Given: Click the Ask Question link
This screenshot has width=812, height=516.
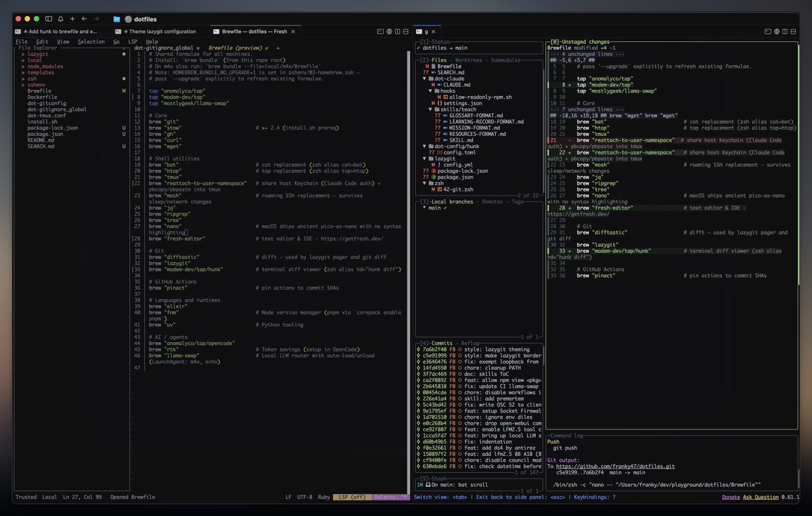Looking at the screenshot, I should [761, 497].
